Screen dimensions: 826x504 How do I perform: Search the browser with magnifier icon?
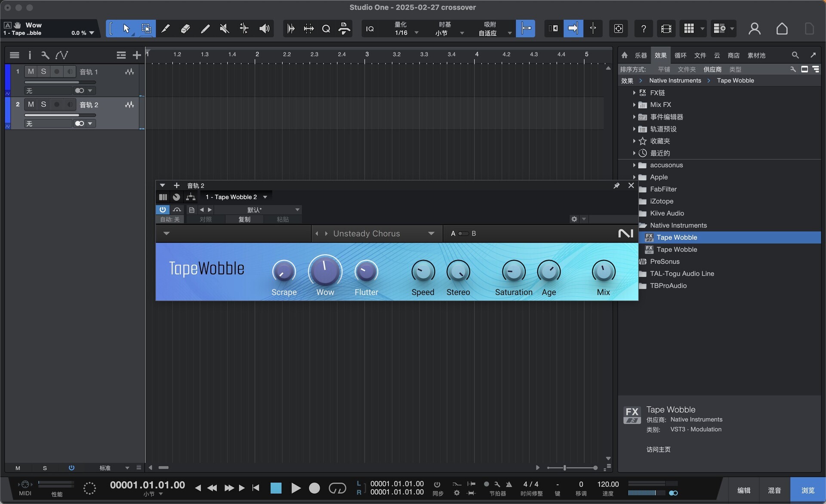795,55
